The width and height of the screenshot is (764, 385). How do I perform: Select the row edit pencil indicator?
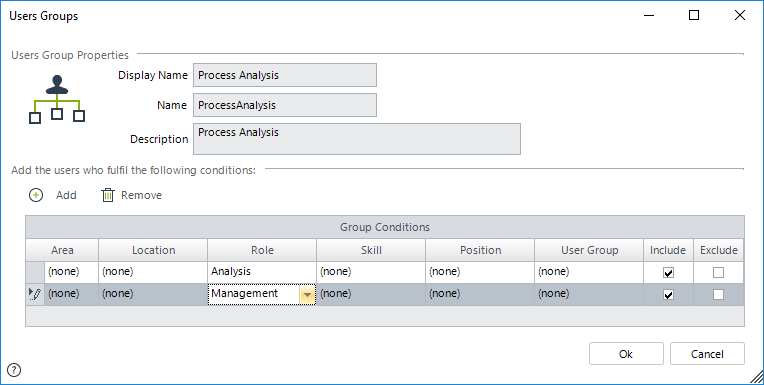pos(35,294)
